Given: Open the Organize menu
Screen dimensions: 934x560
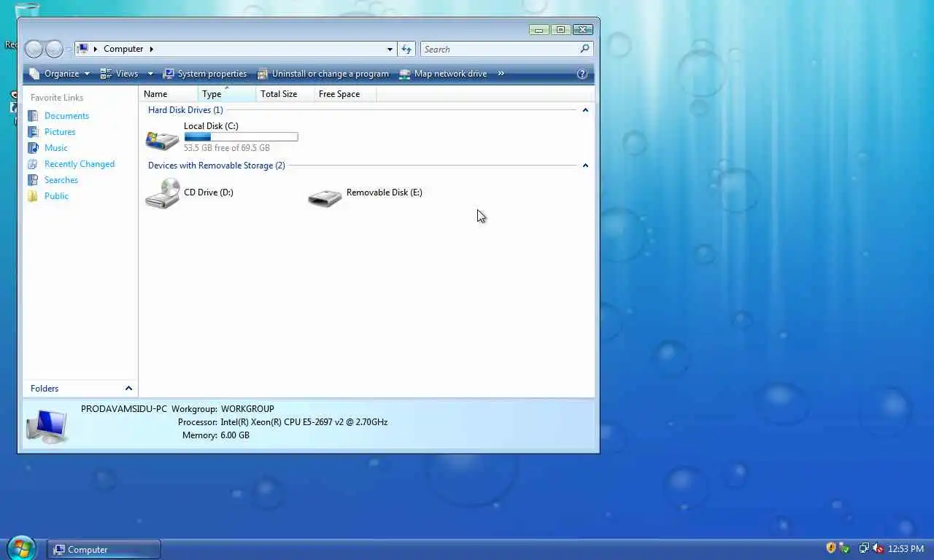Looking at the screenshot, I should 59,74.
